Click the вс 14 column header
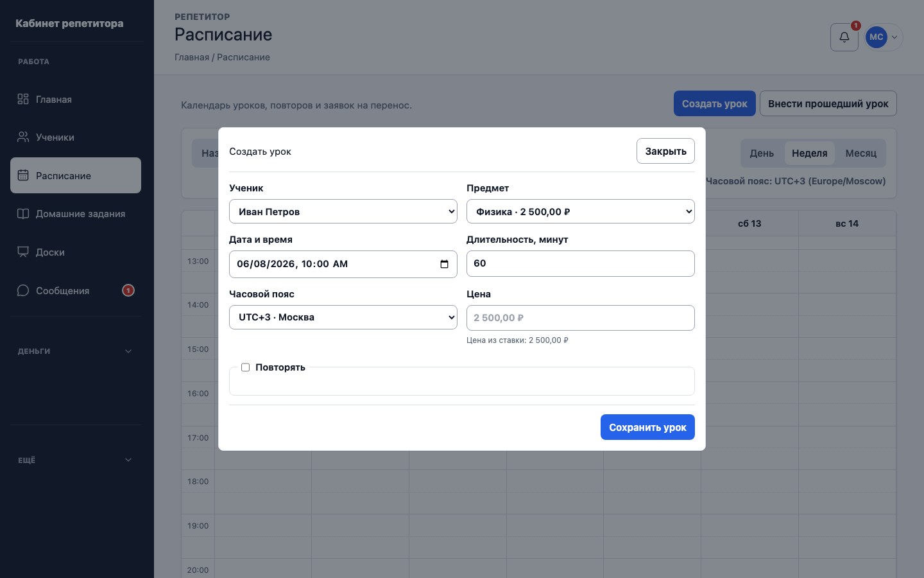 [x=847, y=223]
